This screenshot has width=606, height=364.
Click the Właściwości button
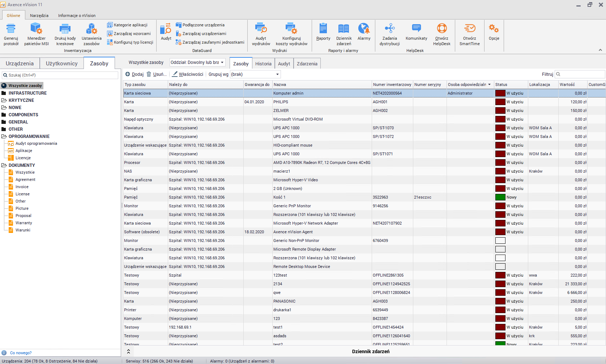pyautogui.click(x=188, y=74)
